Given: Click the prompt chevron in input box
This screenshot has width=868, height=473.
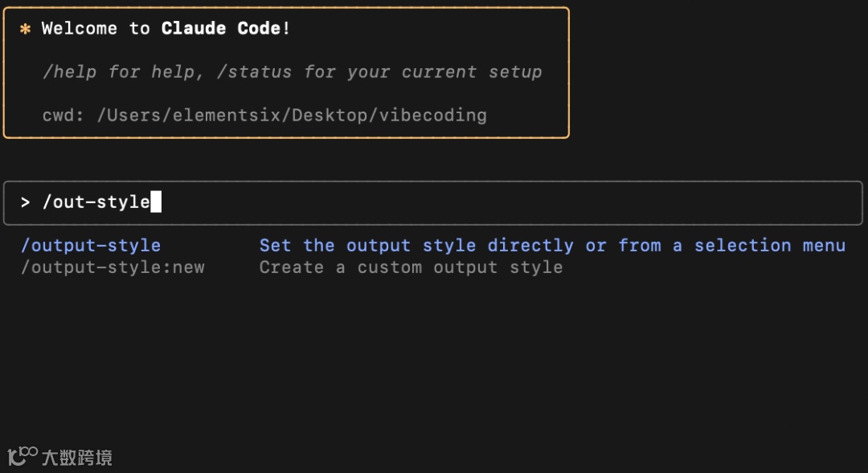Looking at the screenshot, I should tap(26, 202).
